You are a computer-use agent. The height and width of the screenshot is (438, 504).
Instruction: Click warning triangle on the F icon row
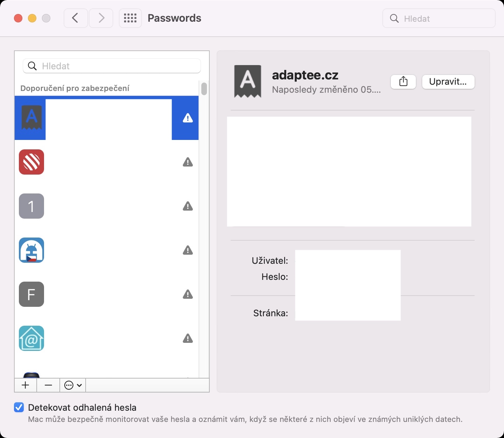click(188, 294)
